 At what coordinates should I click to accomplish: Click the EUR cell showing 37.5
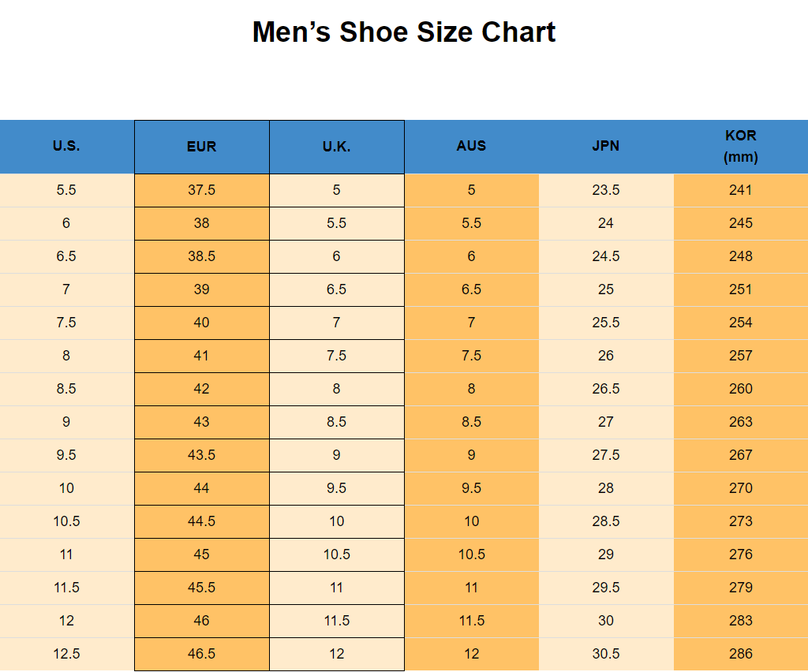pos(202,190)
